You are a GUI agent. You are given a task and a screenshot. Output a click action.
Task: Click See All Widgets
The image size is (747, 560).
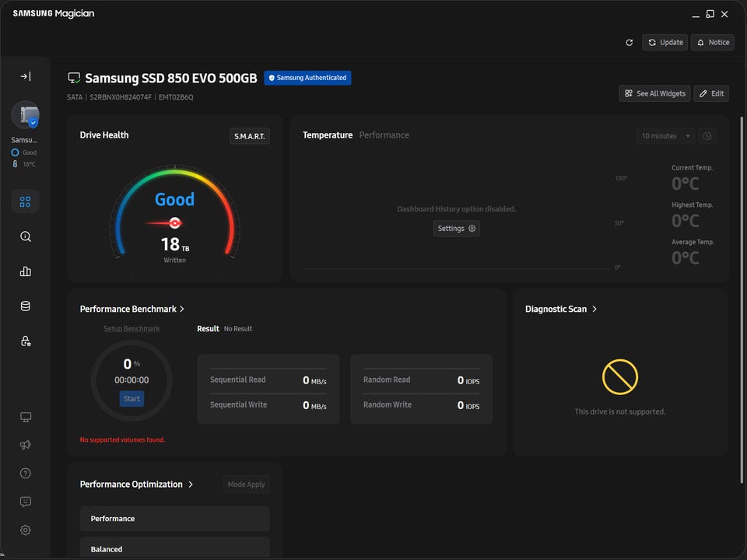click(x=654, y=93)
